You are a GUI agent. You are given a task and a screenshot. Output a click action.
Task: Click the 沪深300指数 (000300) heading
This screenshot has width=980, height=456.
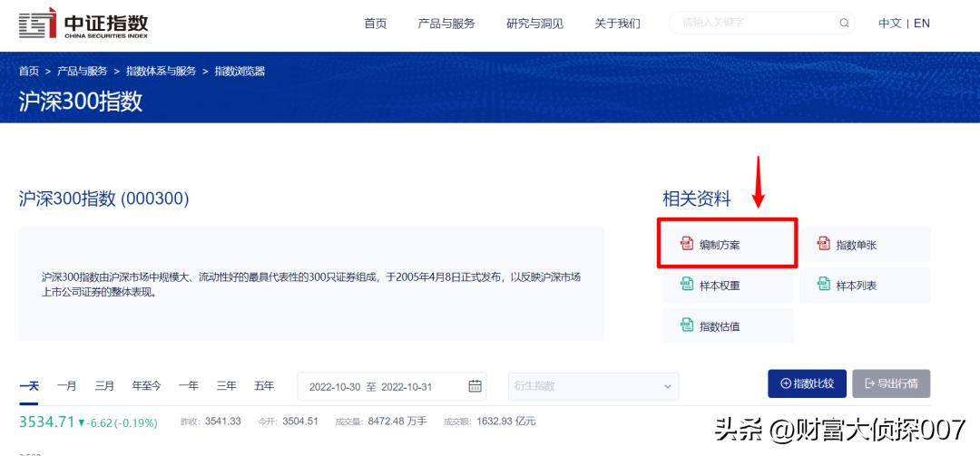pos(103,199)
